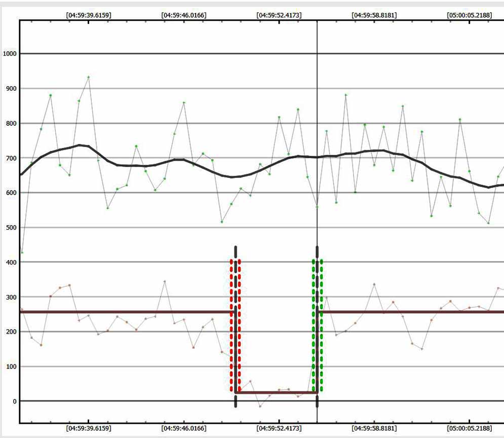The image size is (504, 438).
Task: Click bottom axis label [04:59:58.8181]
Action: point(374,428)
